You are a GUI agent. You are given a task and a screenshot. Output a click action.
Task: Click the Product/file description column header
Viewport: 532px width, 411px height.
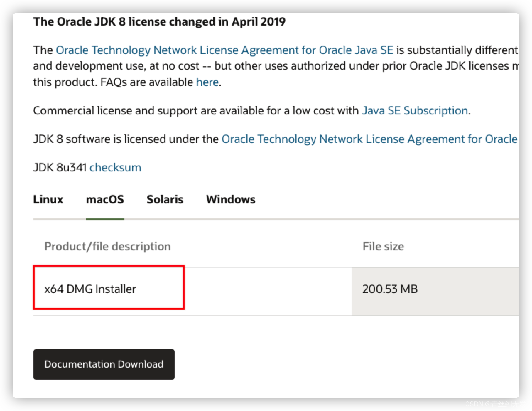pos(107,246)
